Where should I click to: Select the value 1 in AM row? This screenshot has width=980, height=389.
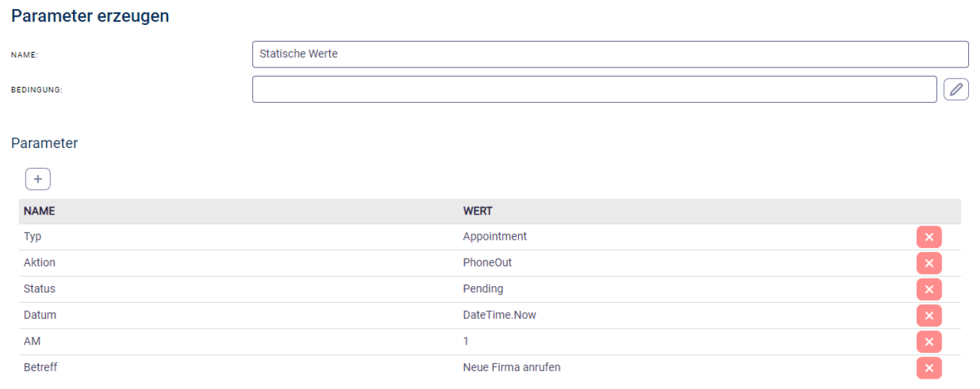pyautogui.click(x=466, y=342)
